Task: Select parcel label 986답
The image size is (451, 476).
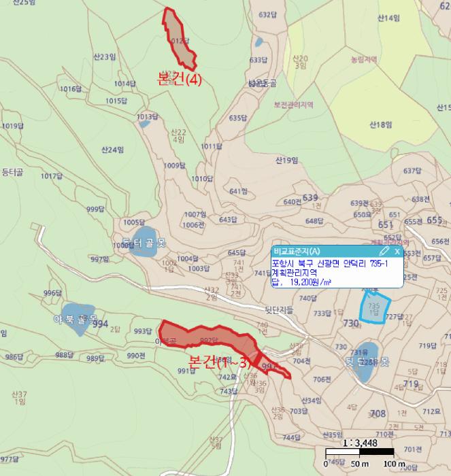Action: click(14, 357)
